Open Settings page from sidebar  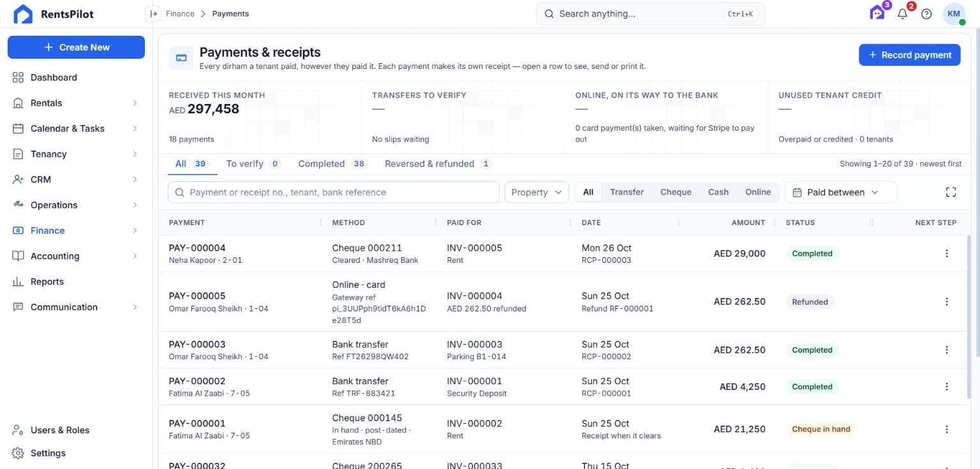76,453
